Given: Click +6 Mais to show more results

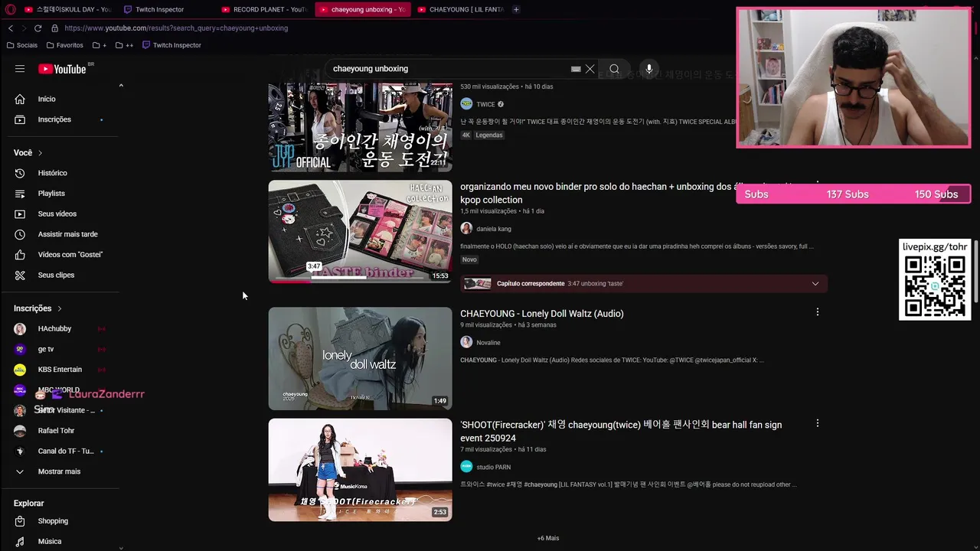Looking at the screenshot, I should coord(548,538).
